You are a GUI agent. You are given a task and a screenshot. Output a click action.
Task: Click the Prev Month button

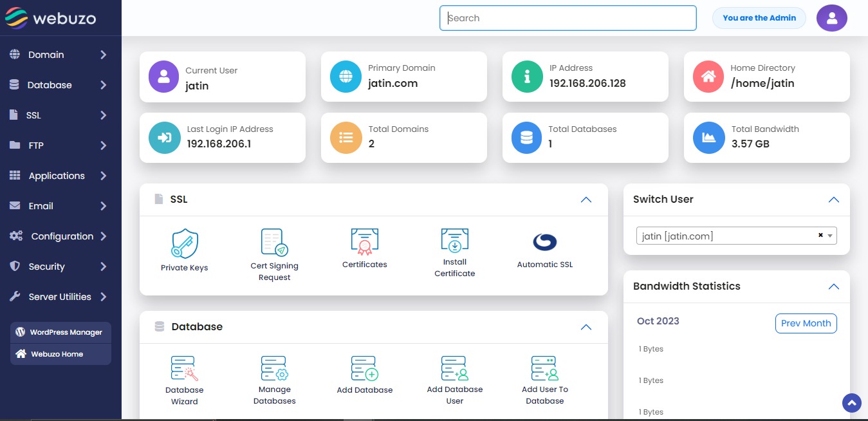click(806, 323)
